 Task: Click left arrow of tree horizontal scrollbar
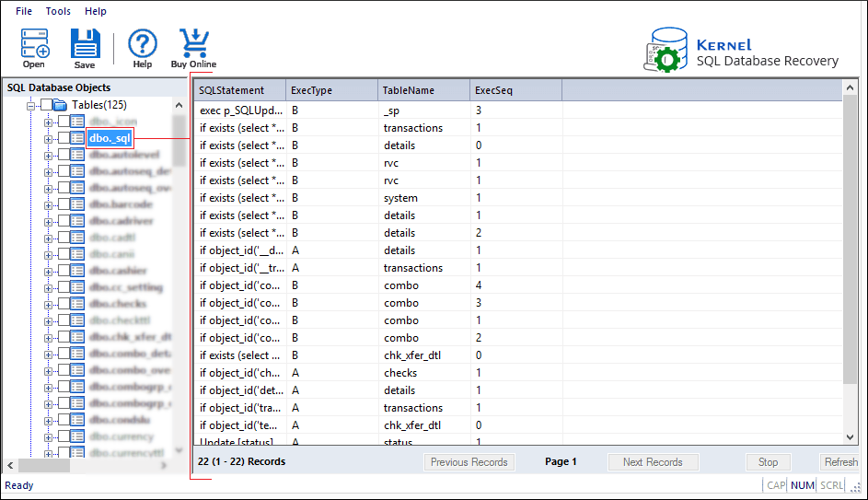(x=10, y=465)
